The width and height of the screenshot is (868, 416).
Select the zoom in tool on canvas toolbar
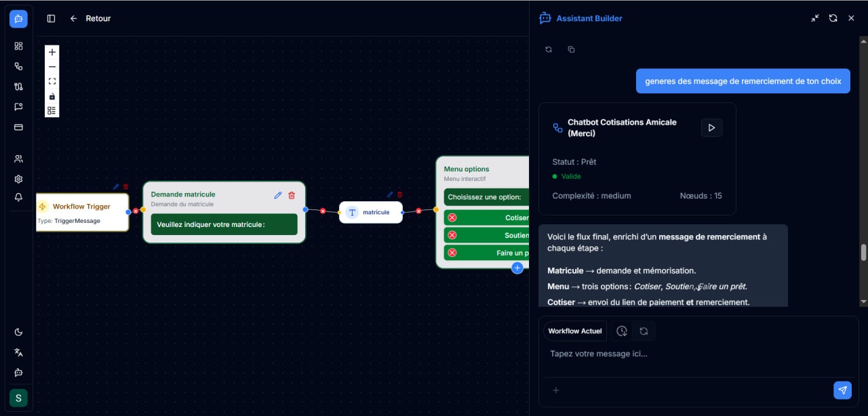pyautogui.click(x=52, y=51)
